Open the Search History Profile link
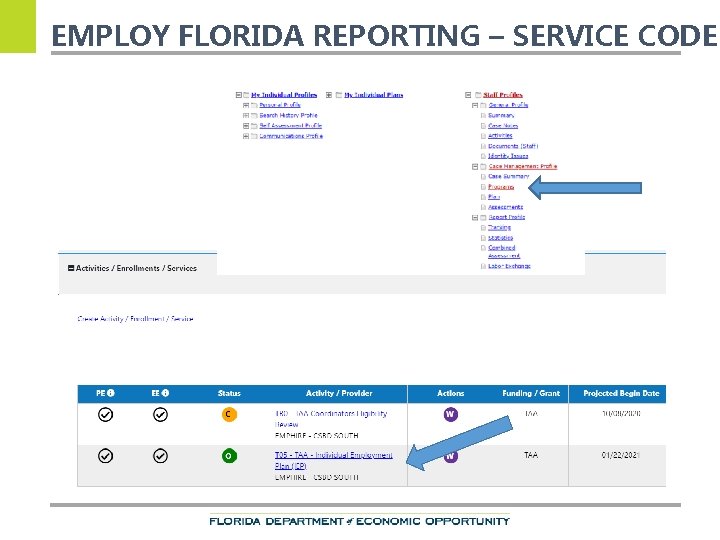Image resolution: width=720 pixels, height=540 pixels. point(288,116)
